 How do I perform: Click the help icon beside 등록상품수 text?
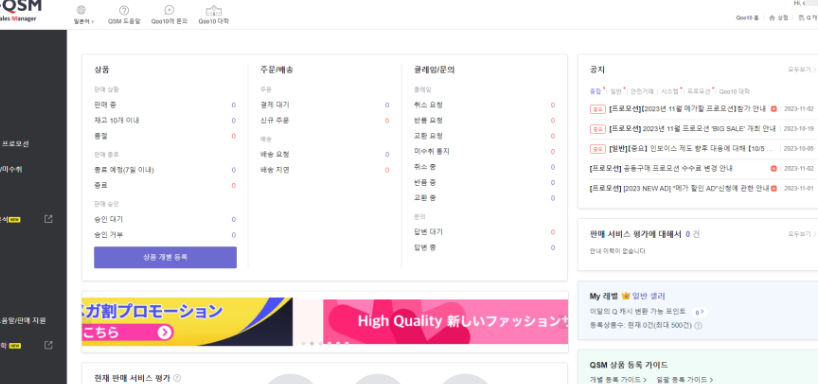[x=698, y=326]
